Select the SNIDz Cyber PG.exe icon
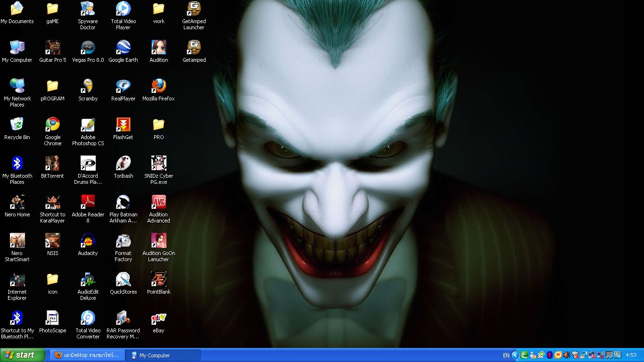The image size is (644, 362). (x=158, y=170)
